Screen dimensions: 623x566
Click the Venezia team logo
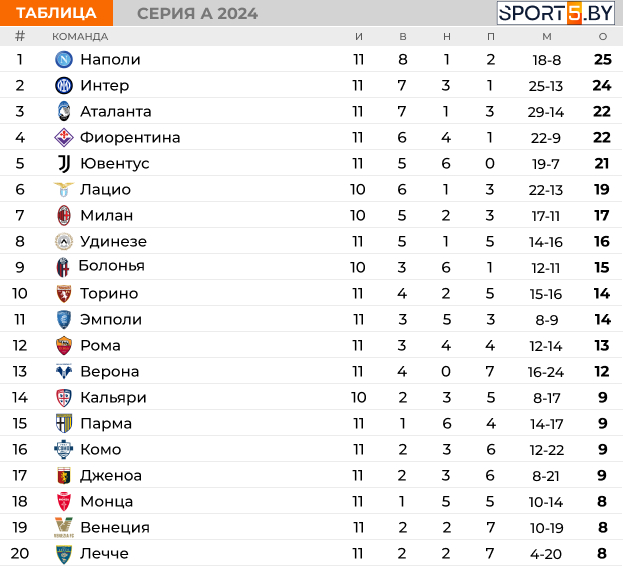(x=64, y=527)
